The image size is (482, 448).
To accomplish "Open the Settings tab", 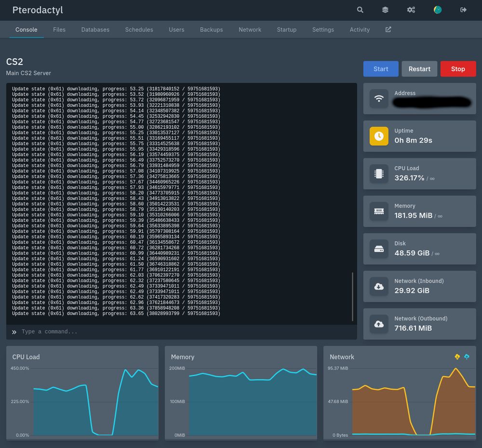I will (323, 30).
